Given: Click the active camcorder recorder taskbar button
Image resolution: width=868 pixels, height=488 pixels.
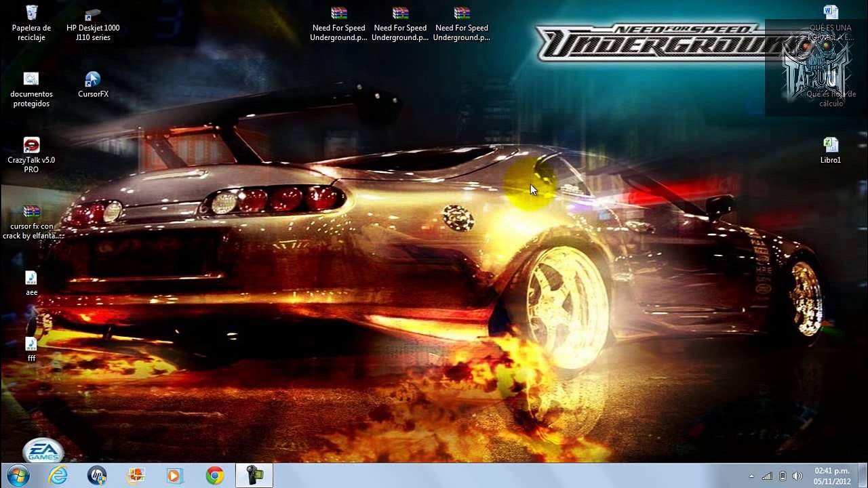Looking at the screenshot, I should click(x=254, y=476).
